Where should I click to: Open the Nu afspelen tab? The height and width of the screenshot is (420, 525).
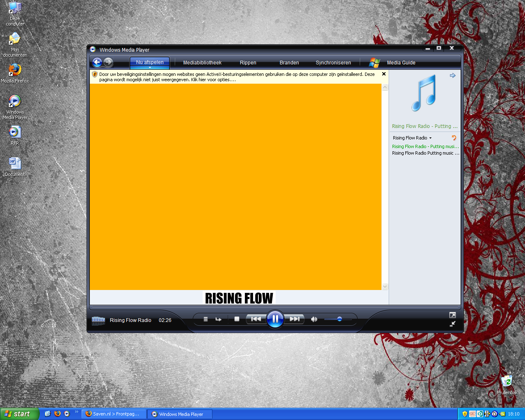click(x=150, y=62)
